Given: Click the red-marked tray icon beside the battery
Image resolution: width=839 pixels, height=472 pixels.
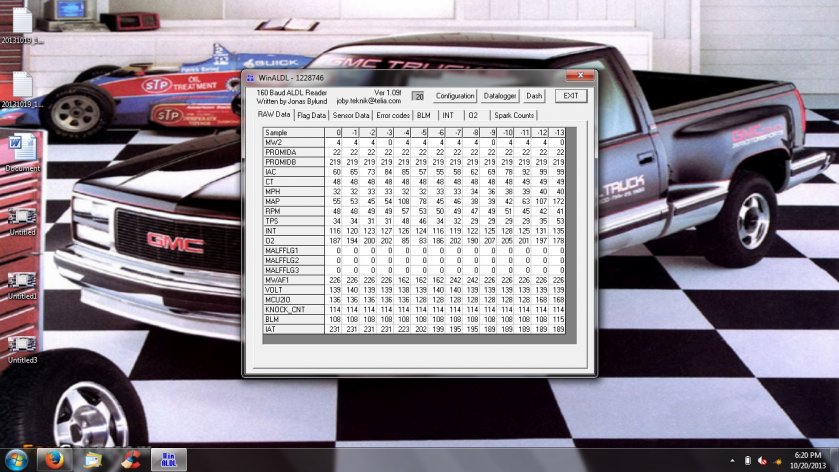Looking at the screenshot, I should pyautogui.click(x=762, y=461).
